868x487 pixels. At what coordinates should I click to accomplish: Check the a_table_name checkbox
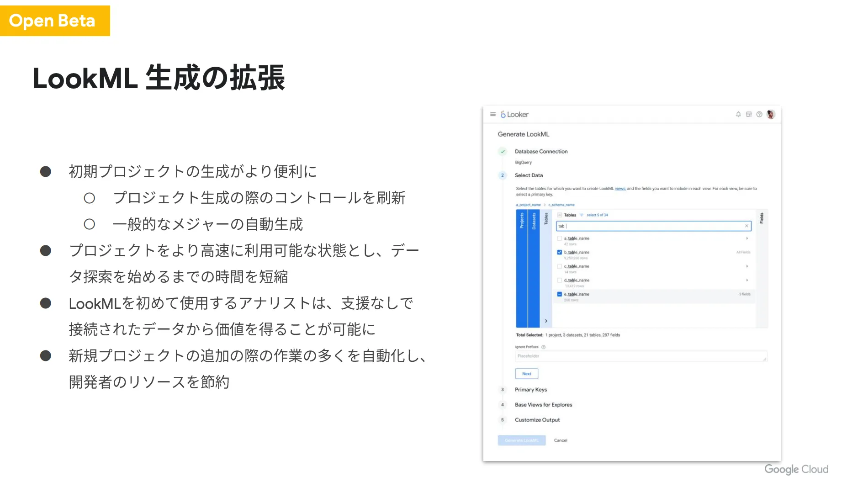(x=560, y=238)
